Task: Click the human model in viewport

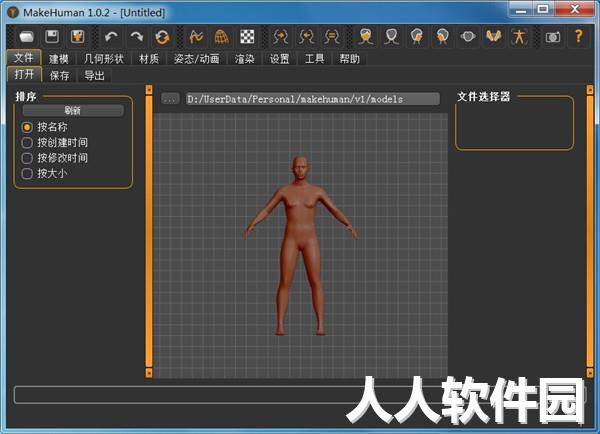Action: coord(300,246)
